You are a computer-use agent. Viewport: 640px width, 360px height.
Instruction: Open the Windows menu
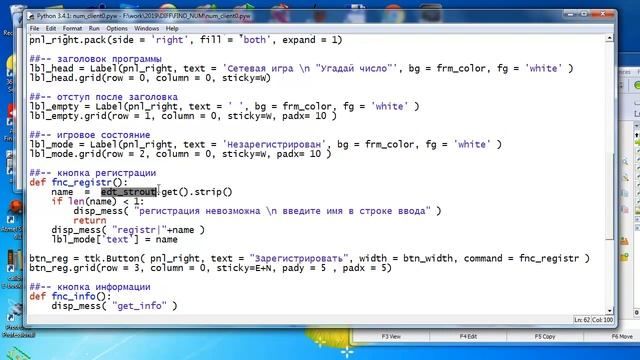146,29
